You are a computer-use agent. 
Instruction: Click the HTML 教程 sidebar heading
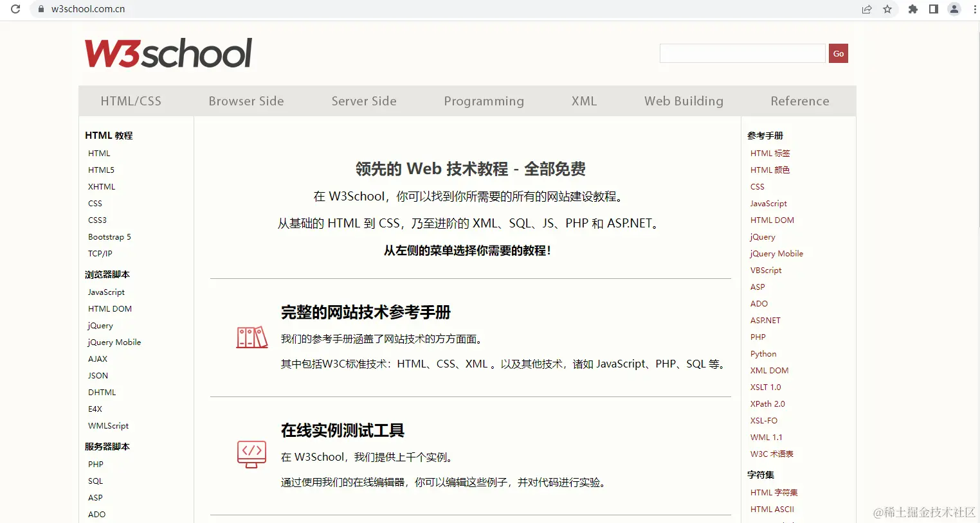pos(109,136)
